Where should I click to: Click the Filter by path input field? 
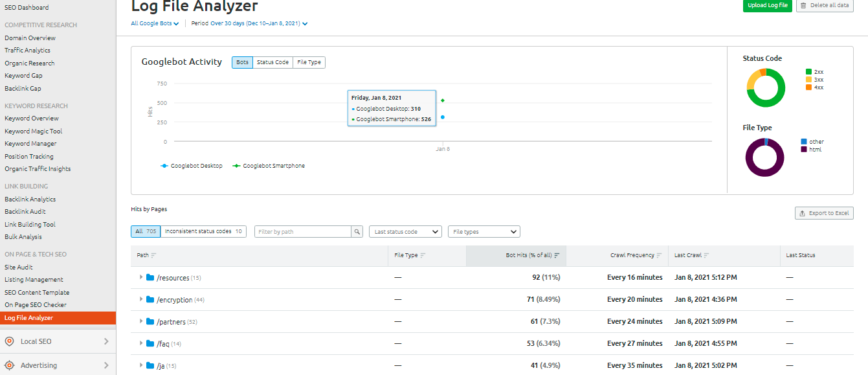point(303,232)
